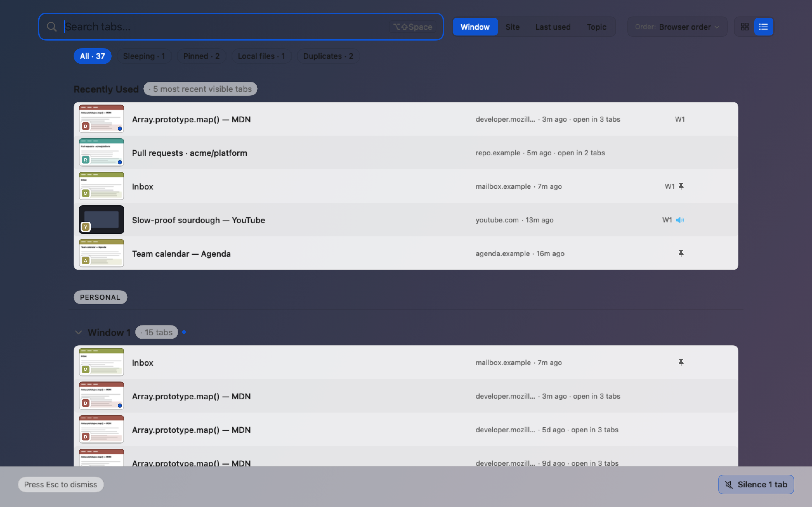
Task: Click the muted speaker icon in Silence button
Action: (729, 485)
